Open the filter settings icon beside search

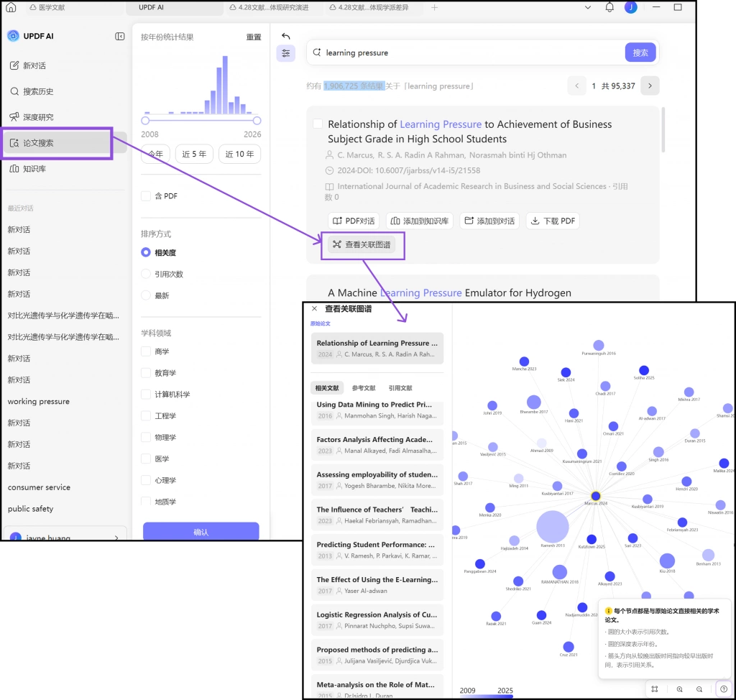tap(285, 53)
